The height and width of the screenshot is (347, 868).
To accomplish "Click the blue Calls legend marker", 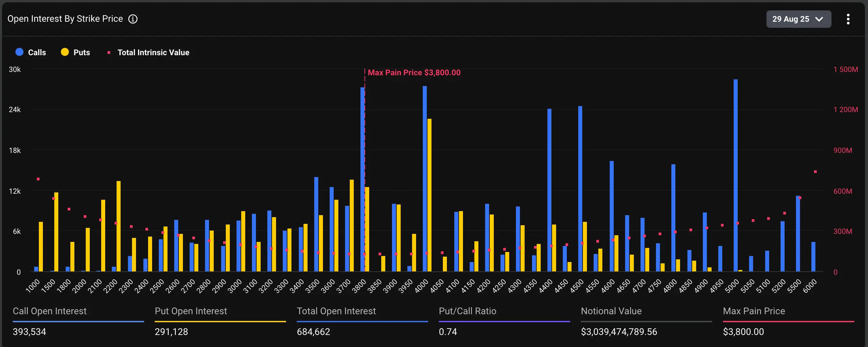I will click(19, 52).
